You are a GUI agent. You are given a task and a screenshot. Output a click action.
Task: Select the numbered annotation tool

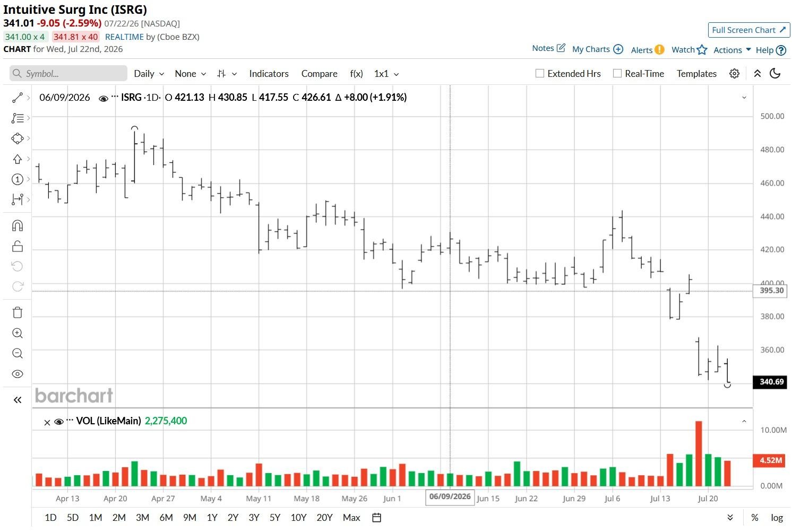point(18,179)
